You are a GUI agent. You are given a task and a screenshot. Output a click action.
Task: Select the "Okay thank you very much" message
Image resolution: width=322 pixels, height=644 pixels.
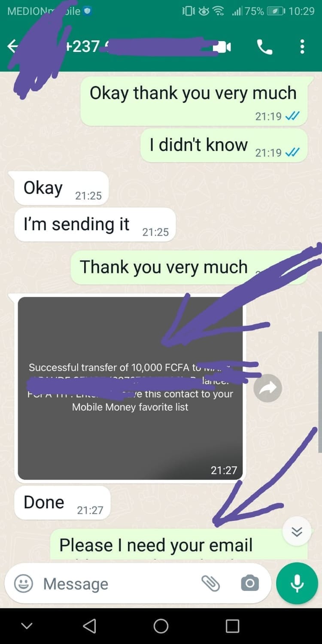tap(194, 101)
